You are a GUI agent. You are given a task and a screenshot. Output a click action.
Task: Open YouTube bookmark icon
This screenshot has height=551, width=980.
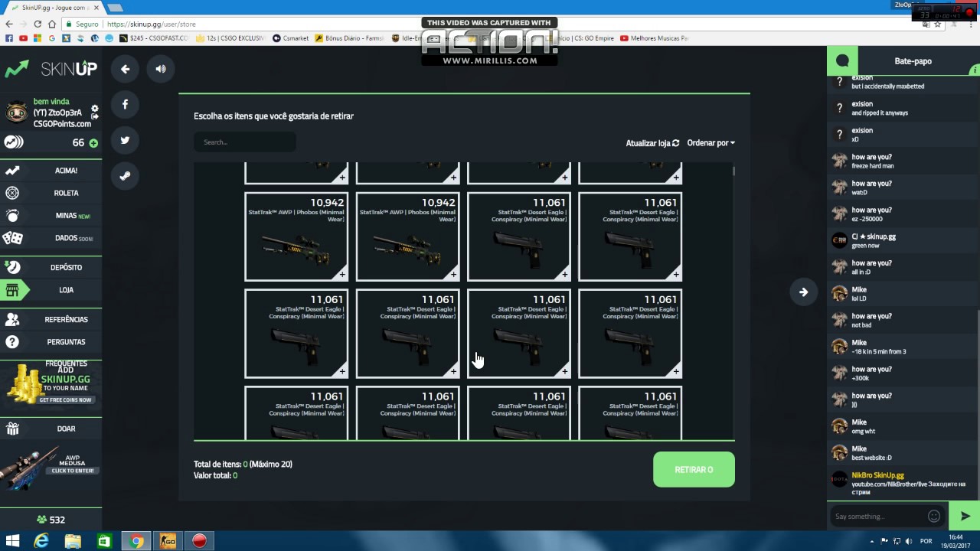point(24,38)
